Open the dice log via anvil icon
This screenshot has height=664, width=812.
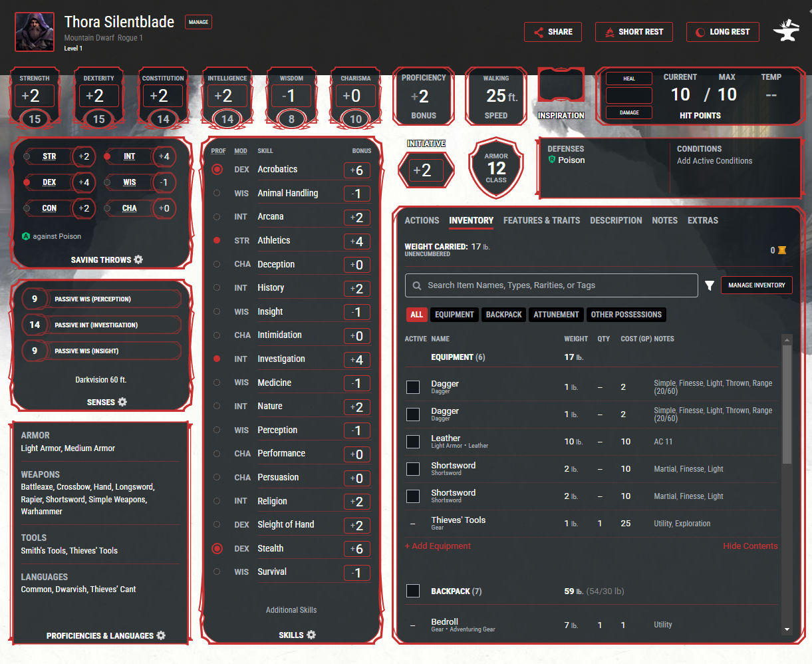point(787,31)
